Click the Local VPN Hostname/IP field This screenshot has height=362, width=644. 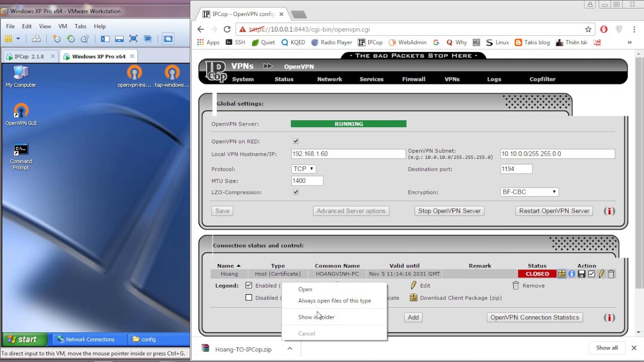point(348,154)
